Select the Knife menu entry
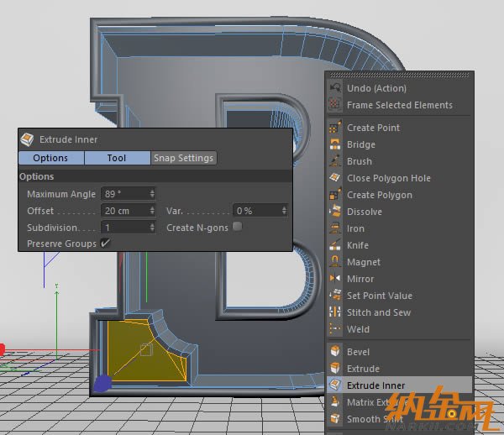504x435 pixels. [400, 245]
